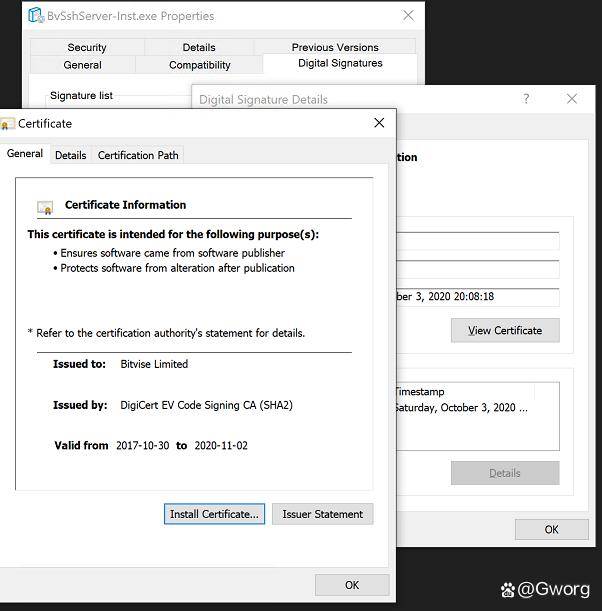Close the Digital Signature Details window

coord(572,99)
